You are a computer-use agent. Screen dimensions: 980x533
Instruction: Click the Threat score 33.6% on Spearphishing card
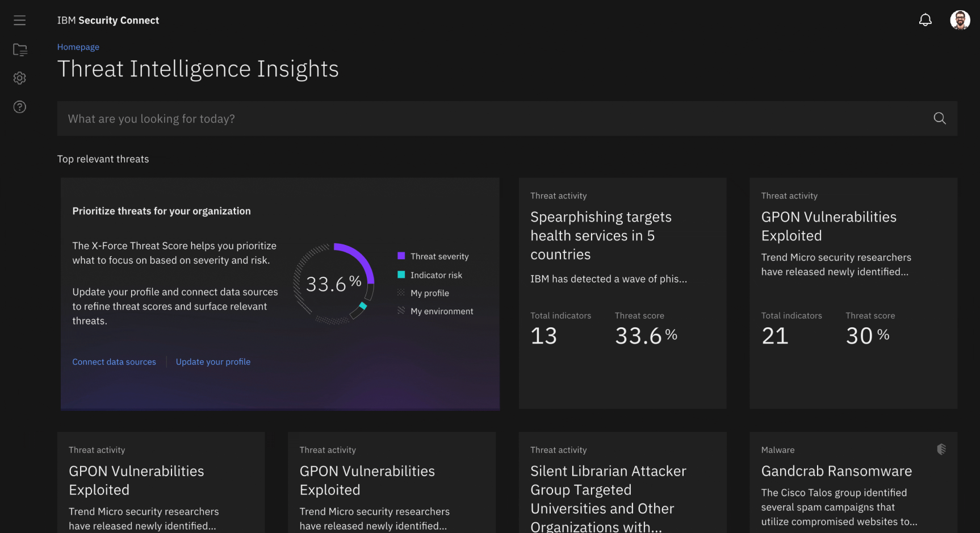click(x=646, y=336)
